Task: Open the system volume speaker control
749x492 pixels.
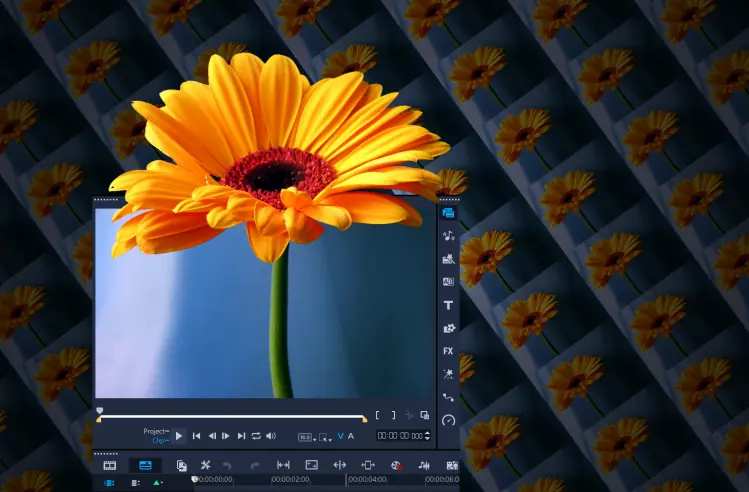Action: (x=270, y=436)
